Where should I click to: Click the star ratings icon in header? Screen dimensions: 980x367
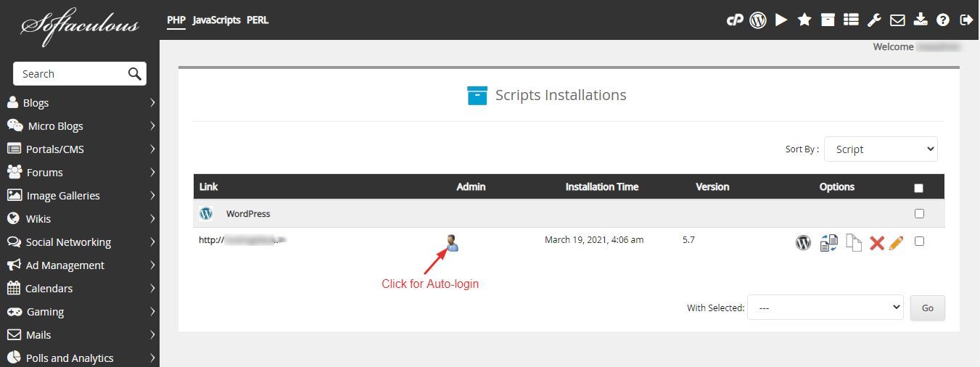pos(804,20)
